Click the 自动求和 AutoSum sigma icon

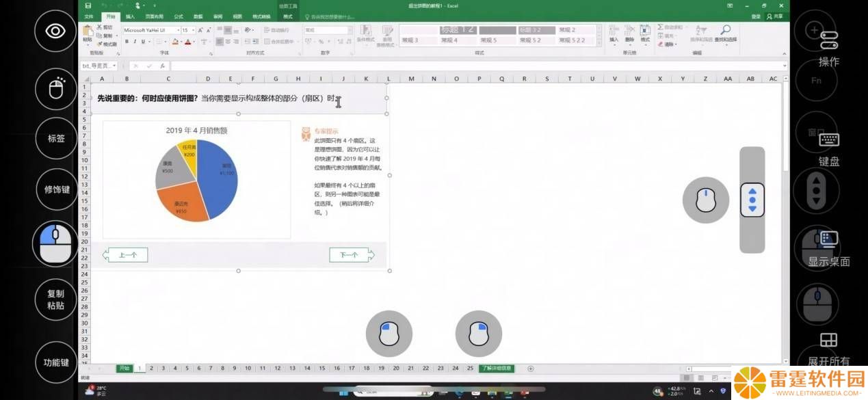pyautogui.click(x=661, y=27)
